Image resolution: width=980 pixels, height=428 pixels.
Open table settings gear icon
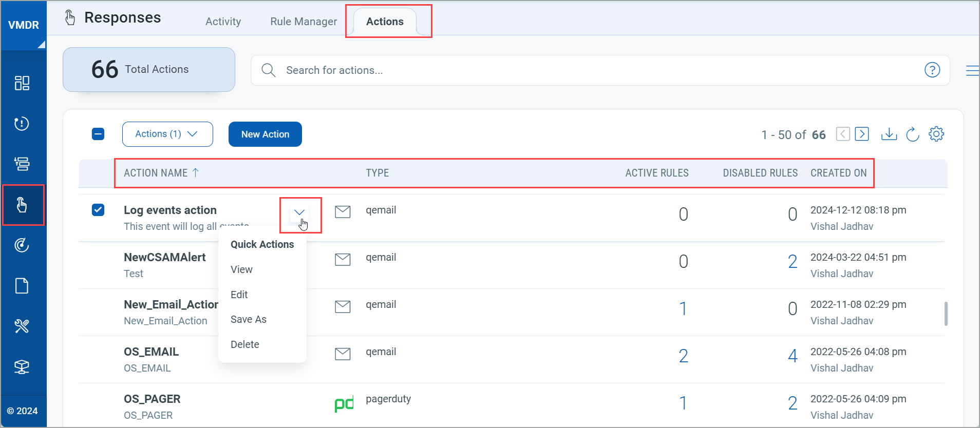936,134
